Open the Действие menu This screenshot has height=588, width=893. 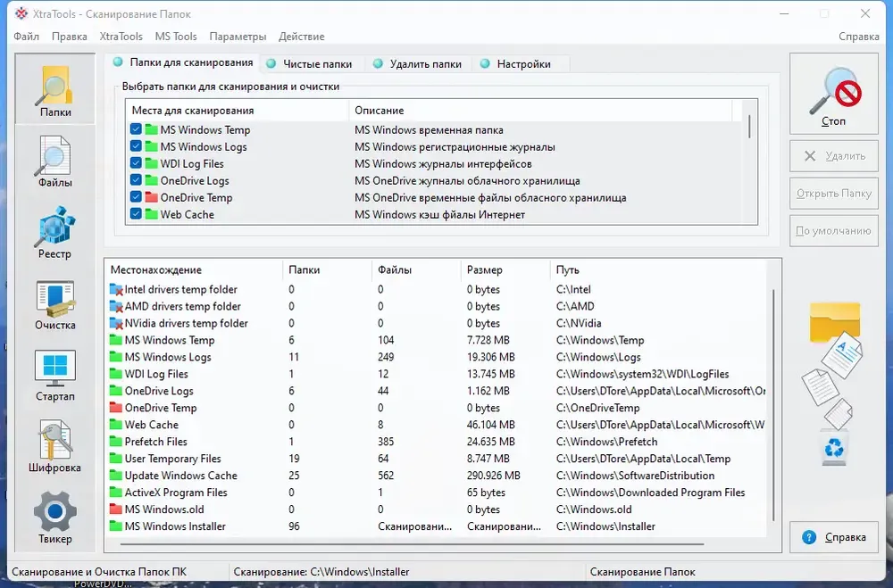point(301,37)
